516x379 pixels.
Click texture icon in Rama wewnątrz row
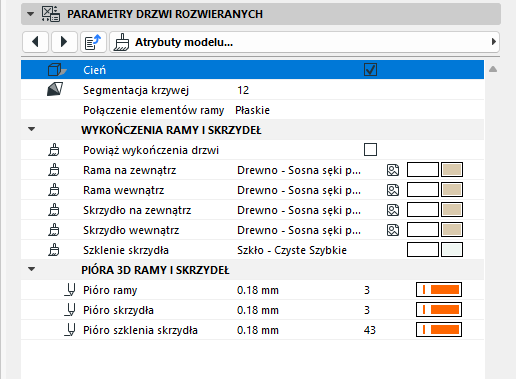tap(393, 190)
